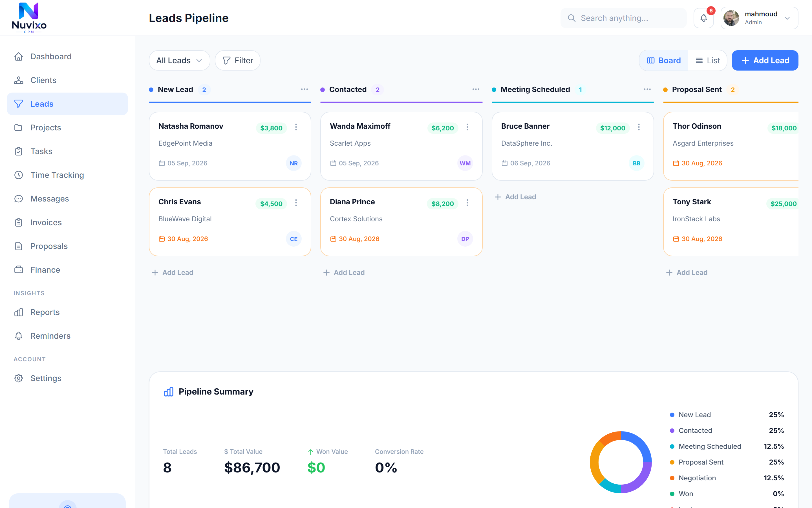This screenshot has width=812, height=508.
Task: Open Invoices in sidebar
Action: 67,222
